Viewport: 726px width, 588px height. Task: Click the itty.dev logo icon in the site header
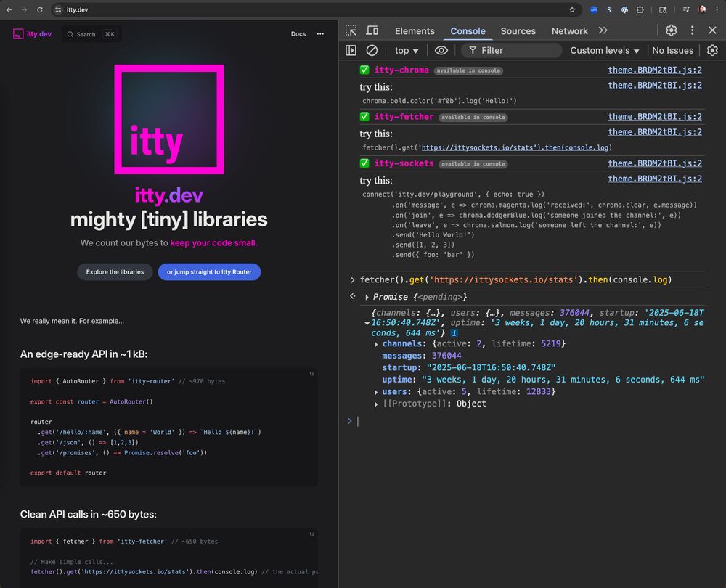(x=18, y=34)
